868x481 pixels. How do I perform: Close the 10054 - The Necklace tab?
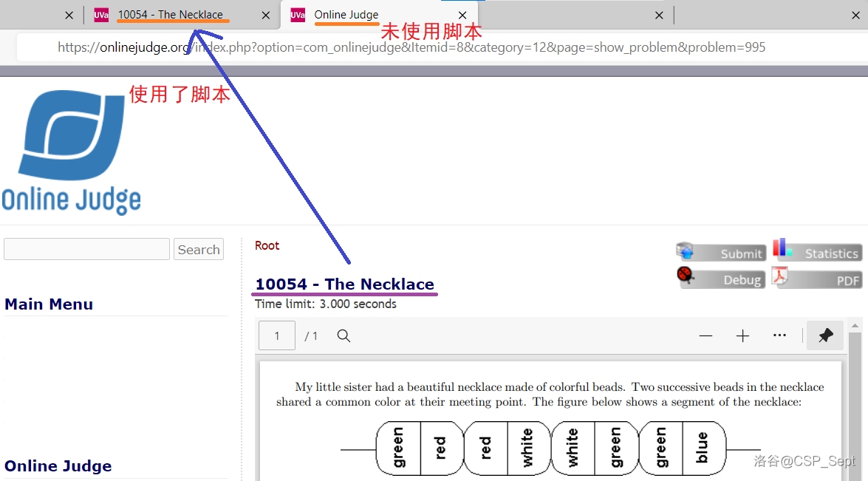point(266,15)
